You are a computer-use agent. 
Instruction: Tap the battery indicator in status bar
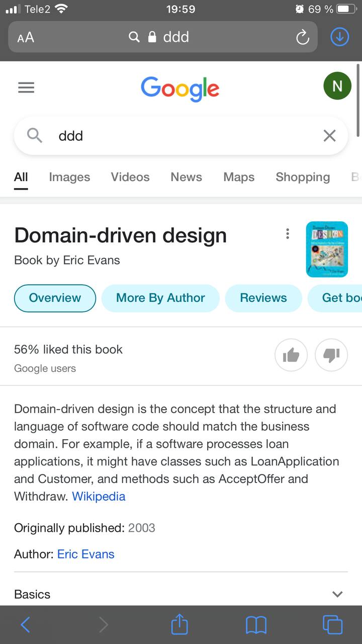click(346, 9)
